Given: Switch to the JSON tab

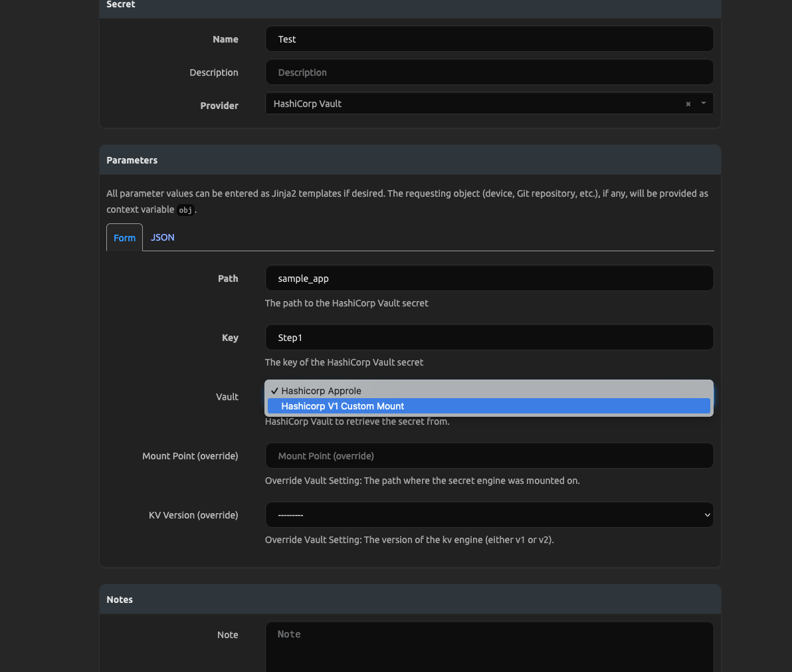Looking at the screenshot, I should click(162, 237).
